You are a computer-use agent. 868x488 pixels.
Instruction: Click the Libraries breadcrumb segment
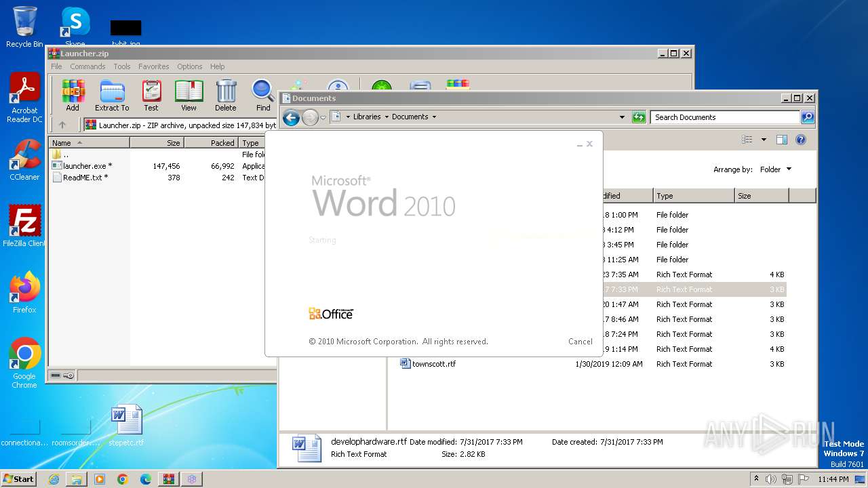pos(367,117)
